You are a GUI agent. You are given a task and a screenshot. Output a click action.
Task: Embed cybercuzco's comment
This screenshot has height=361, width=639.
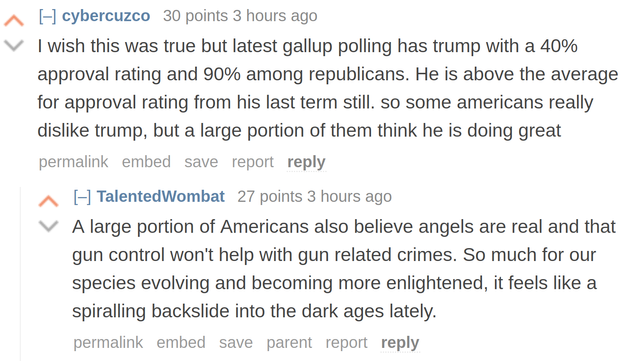[x=146, y=162]
